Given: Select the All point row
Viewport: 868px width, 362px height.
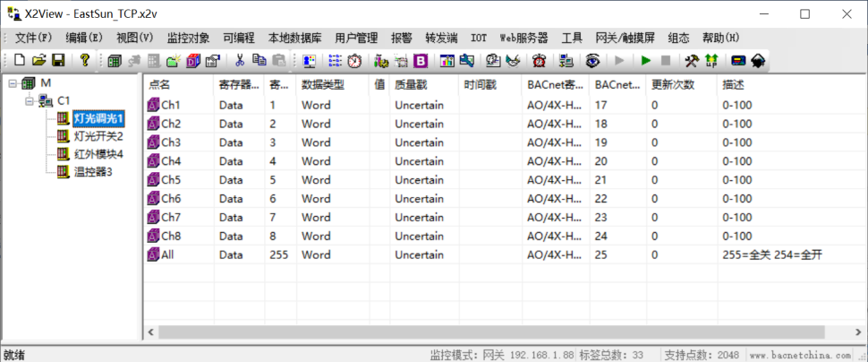Looking at the screenshot, I should (x=505, y=254).
